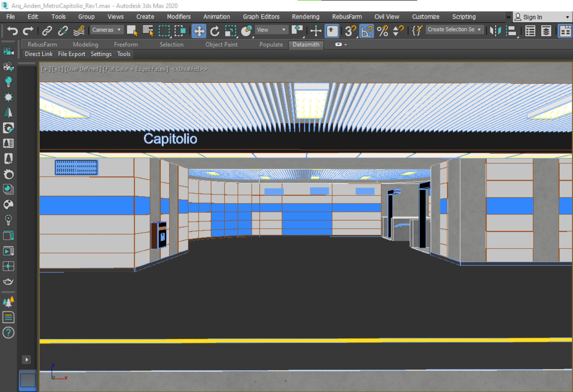Click Use Pivot Point Center icon

coord(297,31)
